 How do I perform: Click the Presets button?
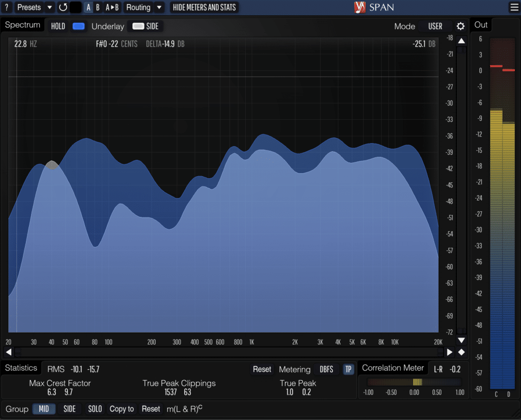pyautogui.click(x=29, y=7)
